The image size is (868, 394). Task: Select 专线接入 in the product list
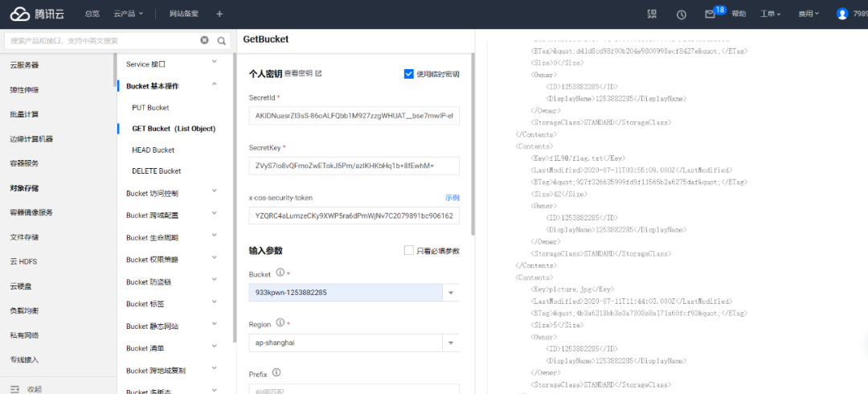pyautogui.click(x=24, y=359)
